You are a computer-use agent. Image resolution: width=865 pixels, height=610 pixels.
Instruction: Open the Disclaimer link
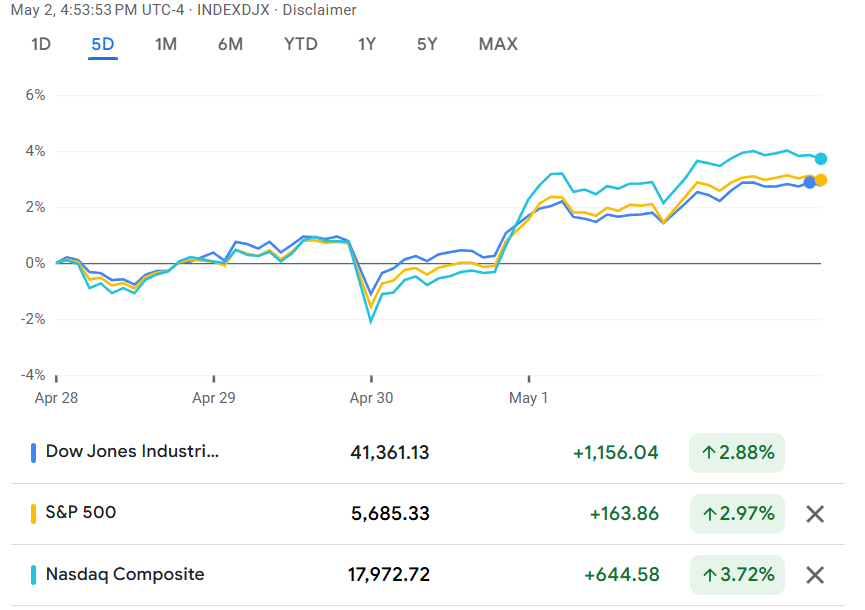pos(319,10)
